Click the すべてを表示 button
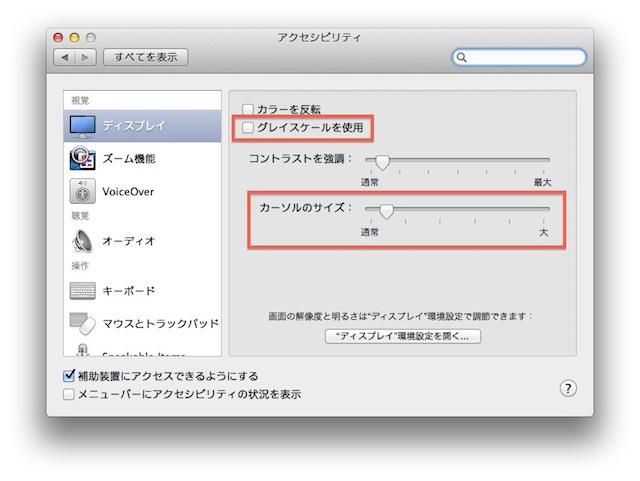640x481 pixels. pyautogui.click(x=145, y=58)
